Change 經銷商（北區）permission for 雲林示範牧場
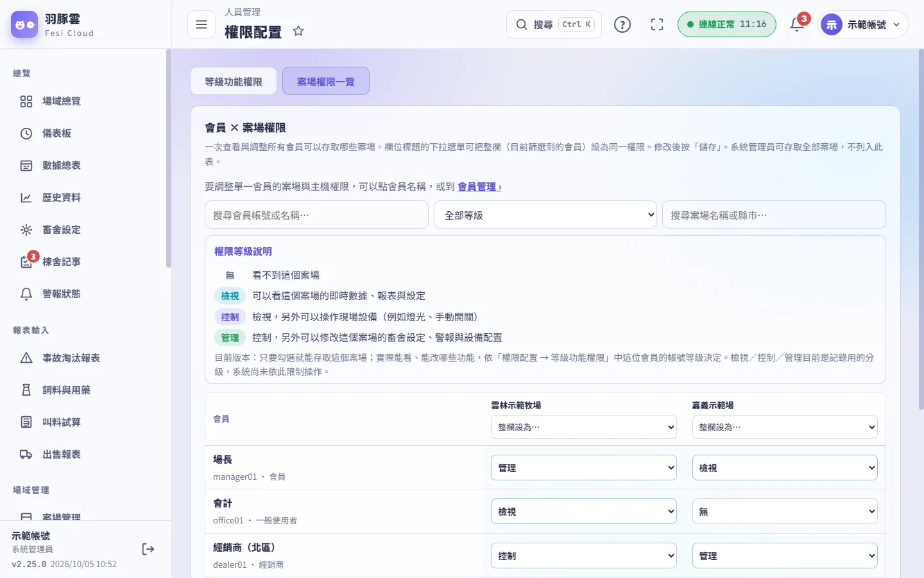Viewport: 924px width, 578px height. click(584, 556)
